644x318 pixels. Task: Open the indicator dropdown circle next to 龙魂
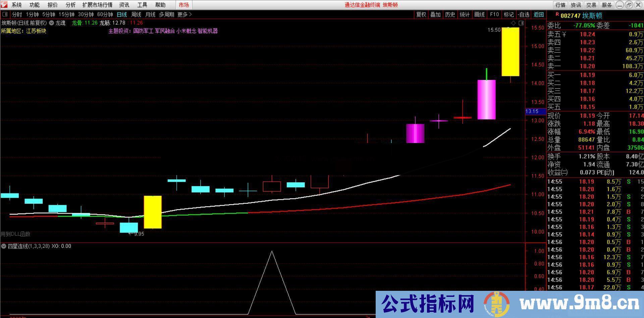52,23
